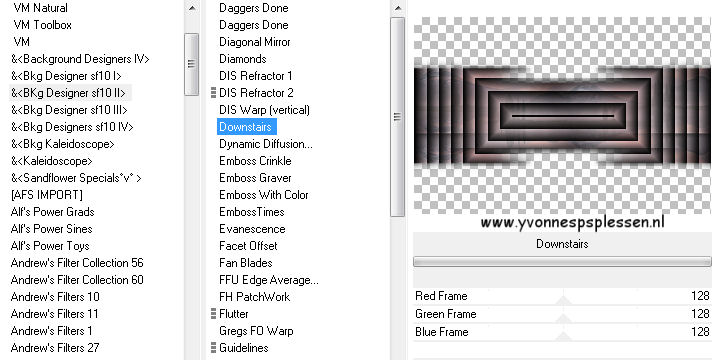Click the effects list scrollbar thumb

[397, 117]
